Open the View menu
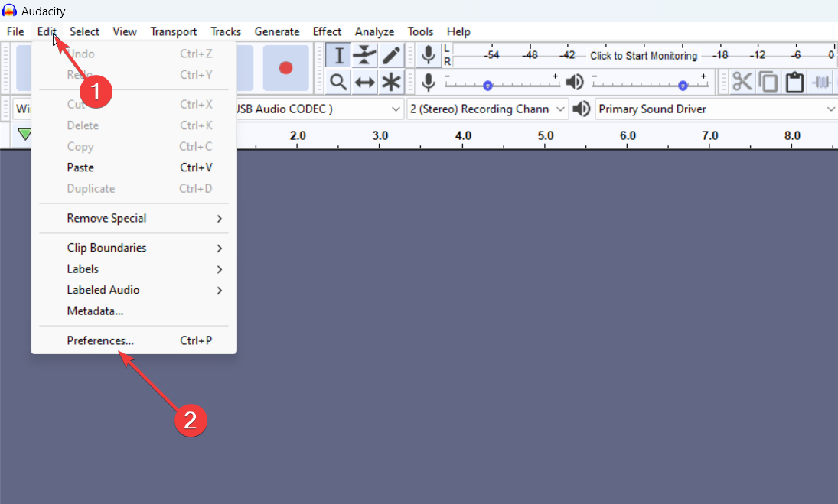Image resolution: width=838 pixels, height=504 pixels. (x=125, y=31)
